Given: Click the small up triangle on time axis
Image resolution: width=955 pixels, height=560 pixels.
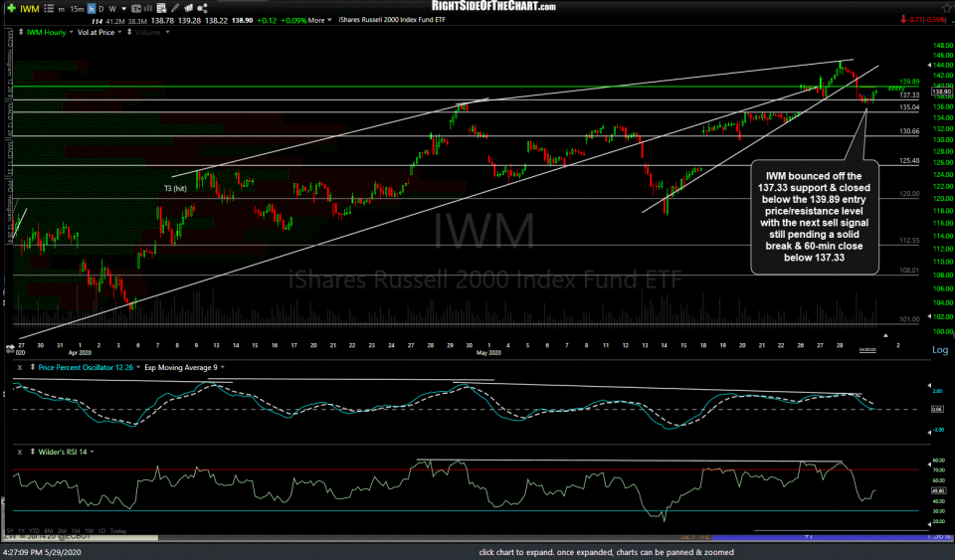Looking at the screenshot, I should [x=885, y=335].
